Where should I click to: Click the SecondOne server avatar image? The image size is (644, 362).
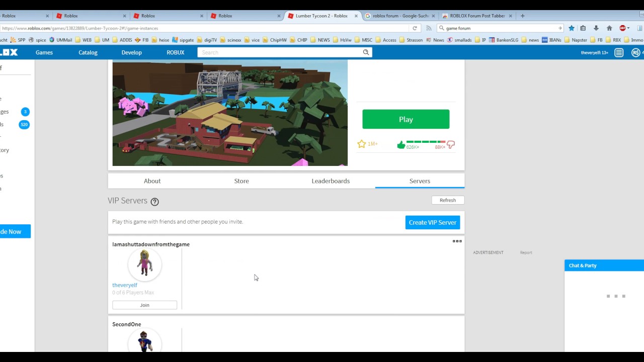[144, 341]
